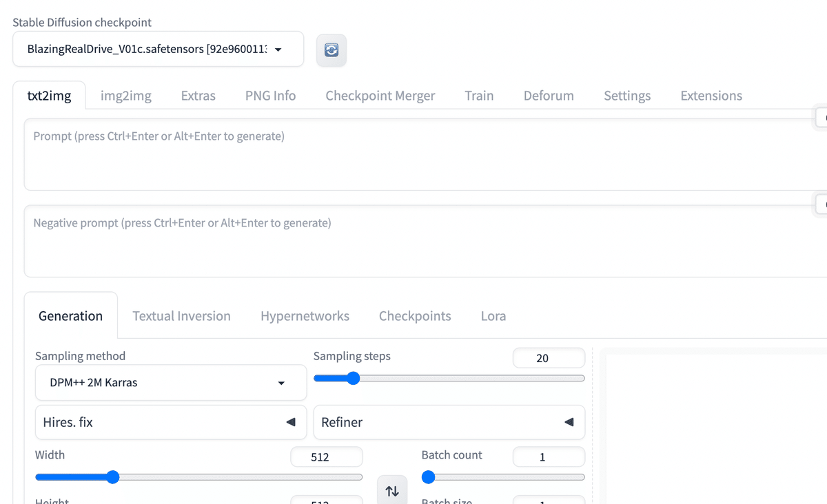Click the swap width and height icon
The height and width of the screenshot is (504, 827).
[392, 490]
